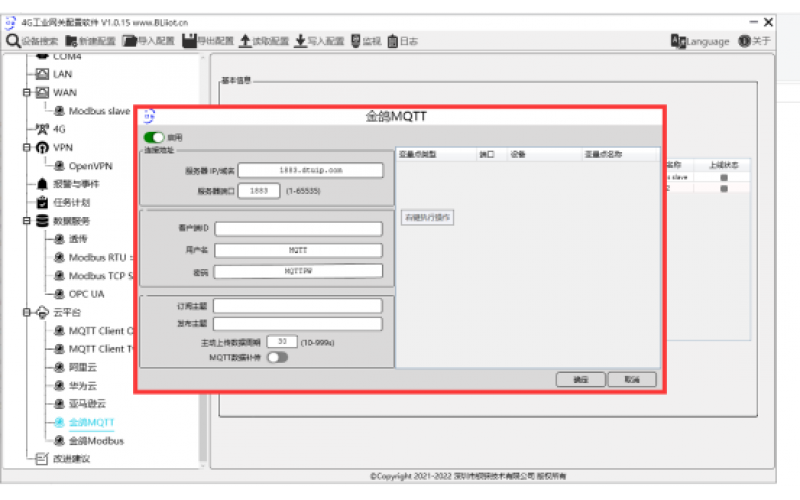
Task: Open 导入配置 folder icon in toolbar
Action: (x=130, y=41)
